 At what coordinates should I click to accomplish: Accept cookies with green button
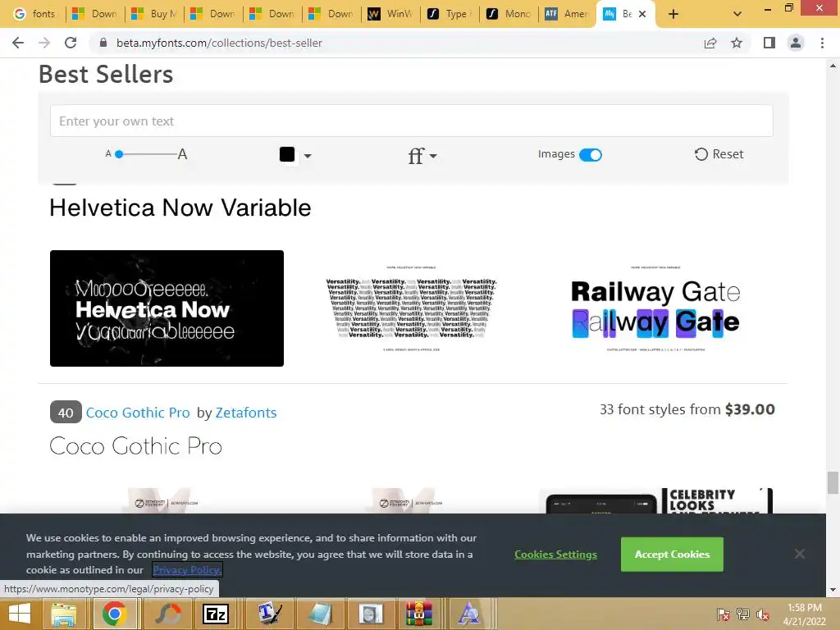point(672,555)
